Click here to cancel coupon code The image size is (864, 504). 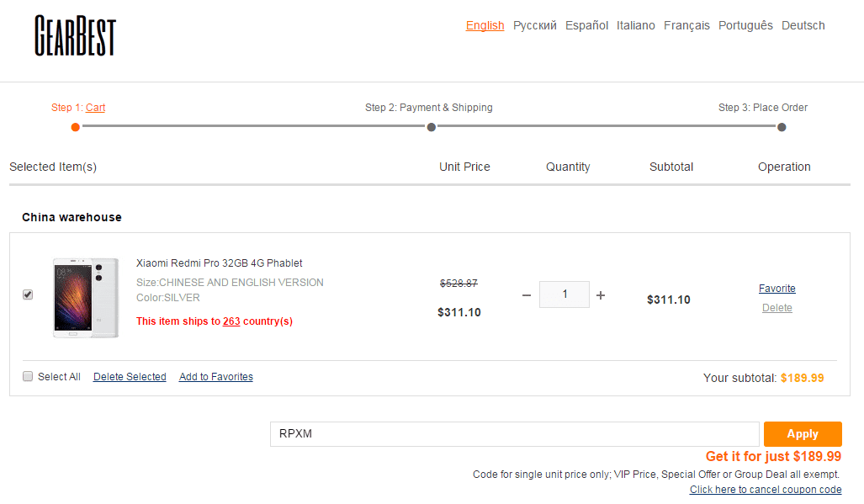[766, 490]
